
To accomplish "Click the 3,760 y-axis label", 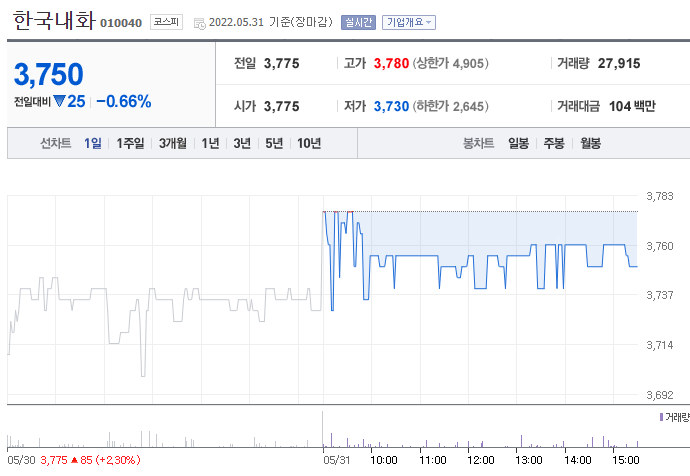I will click(x=660, y=246).
